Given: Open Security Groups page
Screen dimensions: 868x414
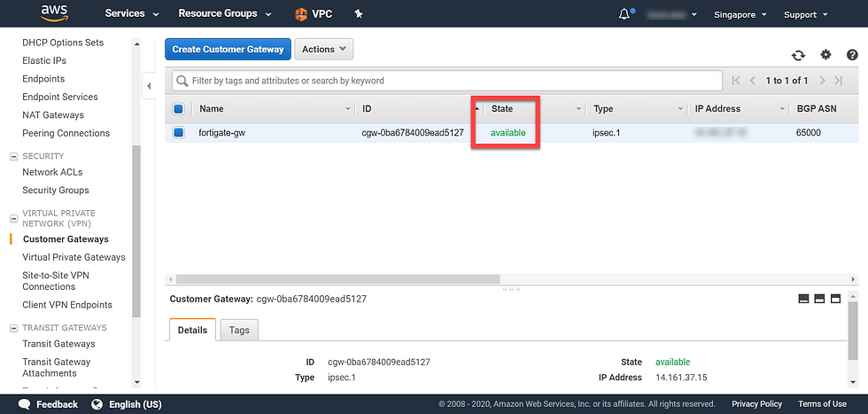Looking at the screenshot, I should tap(55, 190).
